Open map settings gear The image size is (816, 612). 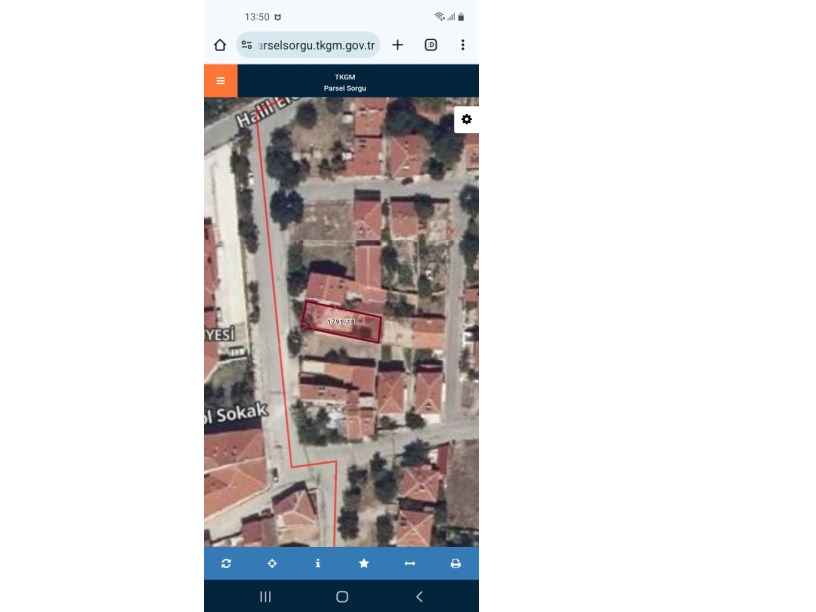click(466, 120)
